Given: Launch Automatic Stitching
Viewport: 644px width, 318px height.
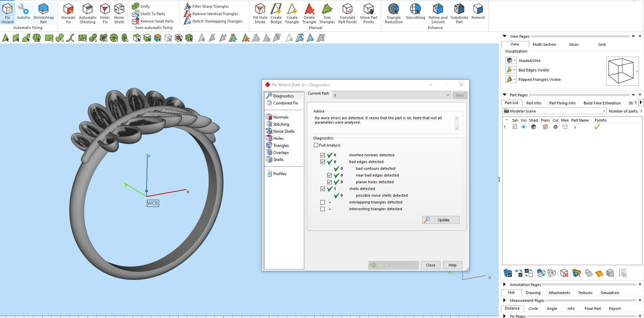Looking at the screenshot, I should point(88,14).
